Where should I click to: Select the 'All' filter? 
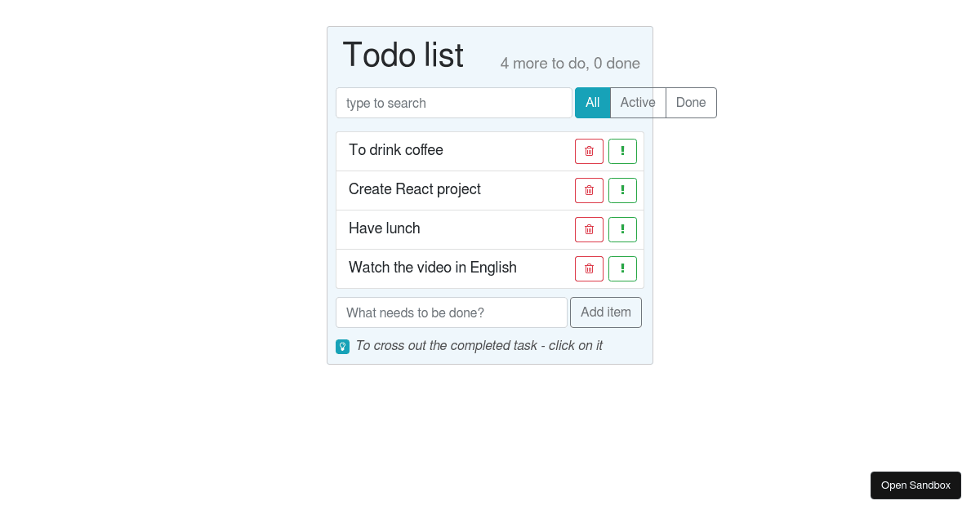tap(592, 102)
